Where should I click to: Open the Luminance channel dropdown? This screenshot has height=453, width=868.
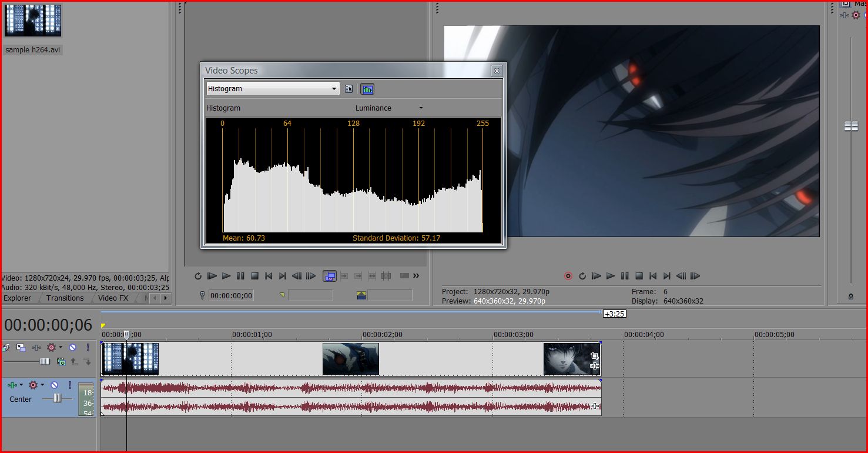[389, 108]
